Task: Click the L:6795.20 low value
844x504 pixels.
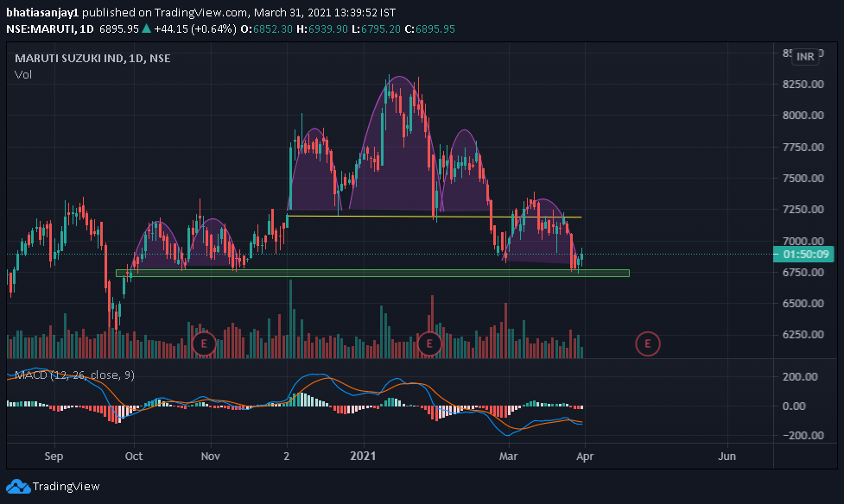Action: [x=377, y=29]
